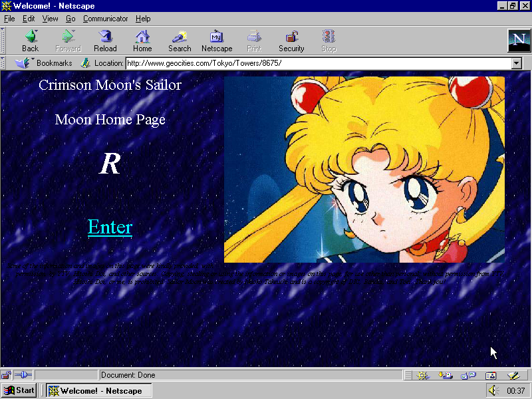Open My Netscape from the toolbar
This screenshot has width=532, height=399.
pyautogui.click(x=217, y=41)
